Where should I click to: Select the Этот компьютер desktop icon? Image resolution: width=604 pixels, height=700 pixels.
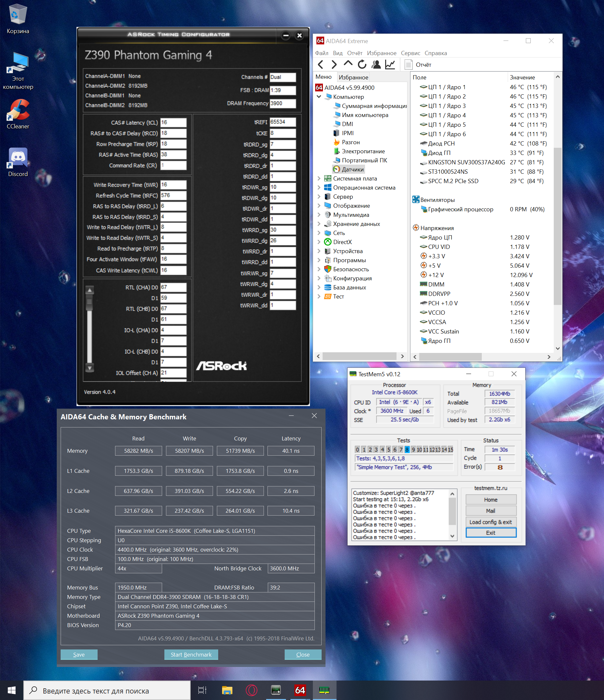(18, 71)
